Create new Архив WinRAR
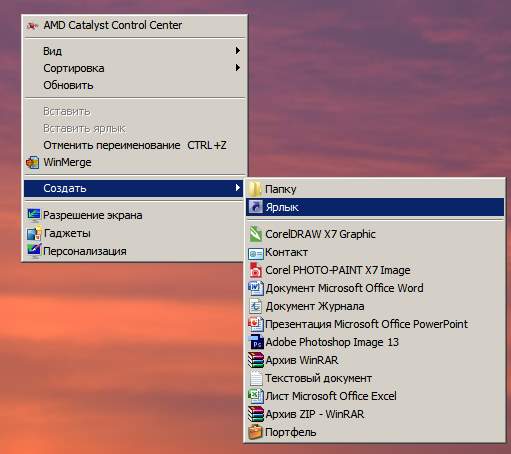Image resolution: width=511 pixels, height=454 pixels. coord(375,360)
